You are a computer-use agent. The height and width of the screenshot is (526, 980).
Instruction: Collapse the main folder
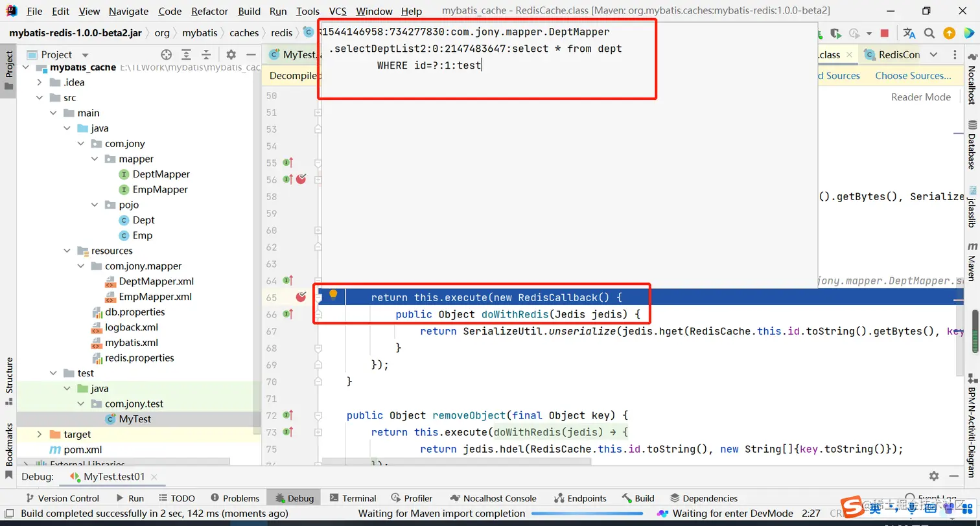point(54,113)
